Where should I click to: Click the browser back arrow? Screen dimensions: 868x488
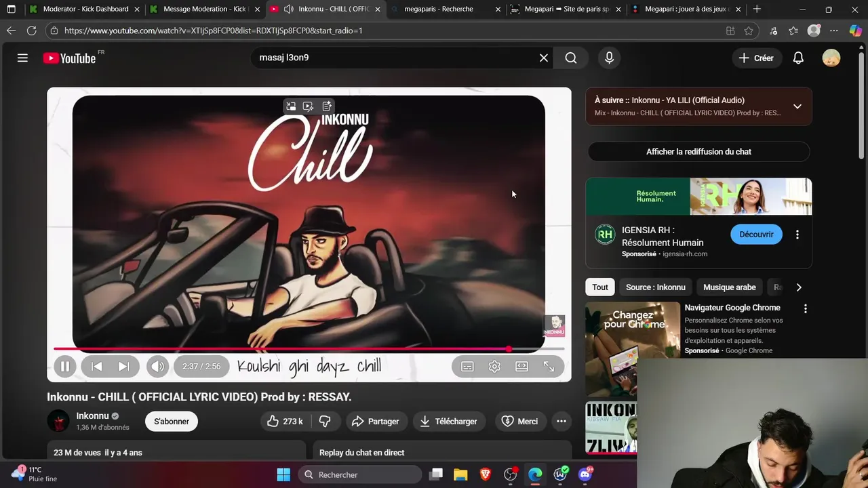(11, 30)
